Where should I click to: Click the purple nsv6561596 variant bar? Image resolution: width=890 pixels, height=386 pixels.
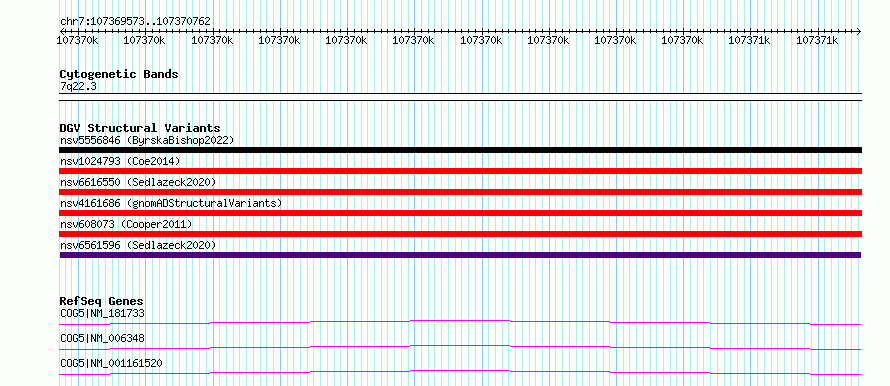[x=460, y=255]
